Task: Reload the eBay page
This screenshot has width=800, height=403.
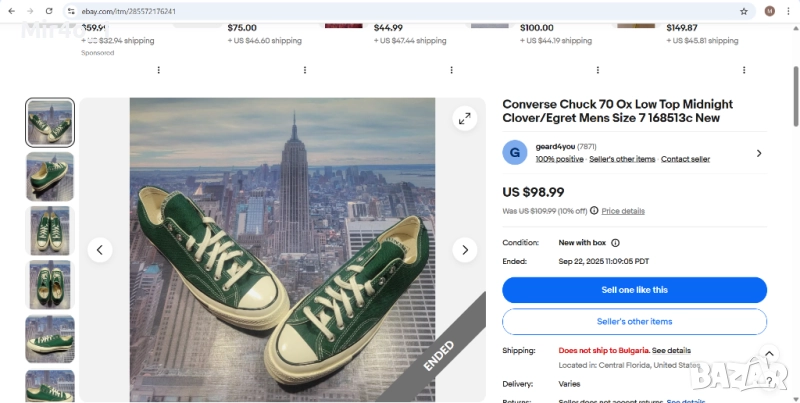Action: 50,11
